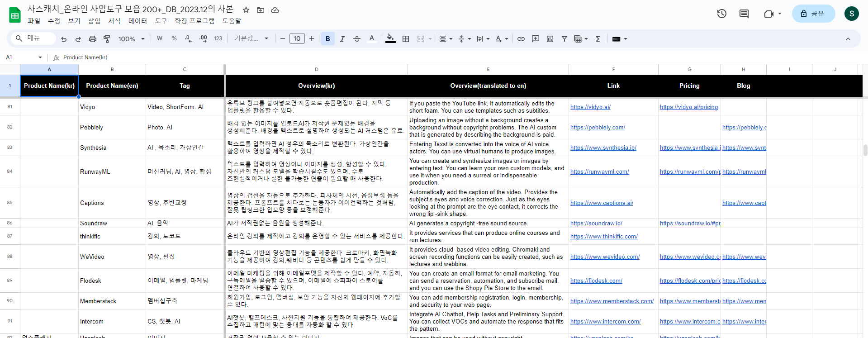Open the account avatar S

coord(852,14)
